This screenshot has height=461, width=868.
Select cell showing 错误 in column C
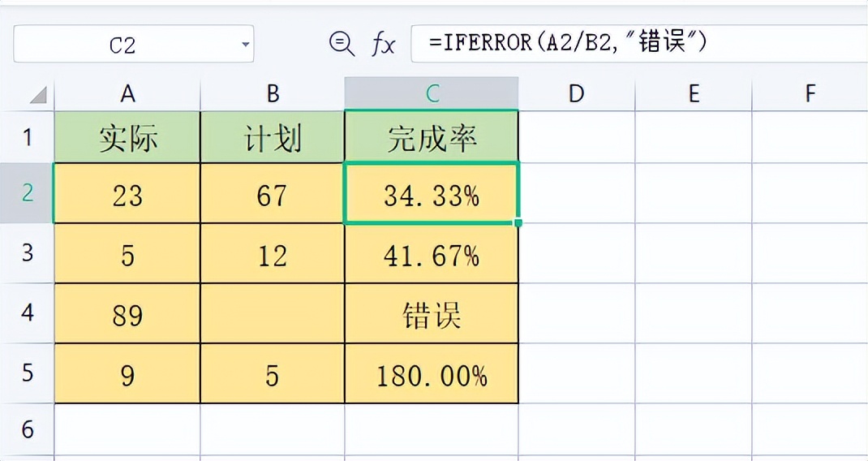tap(432, 313)
